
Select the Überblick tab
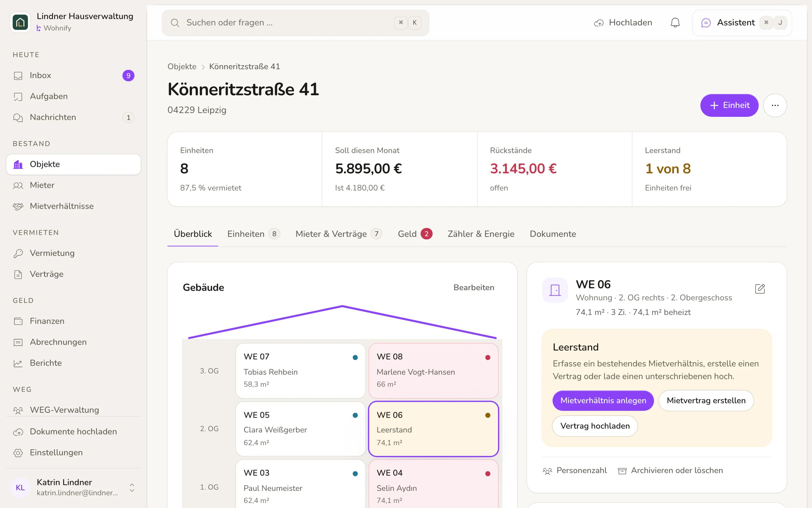click(193, 234)
